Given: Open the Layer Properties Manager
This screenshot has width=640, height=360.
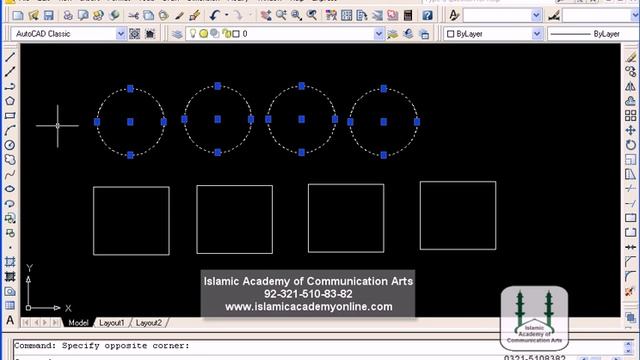Looking at the screenshot, I should point(177,34).
